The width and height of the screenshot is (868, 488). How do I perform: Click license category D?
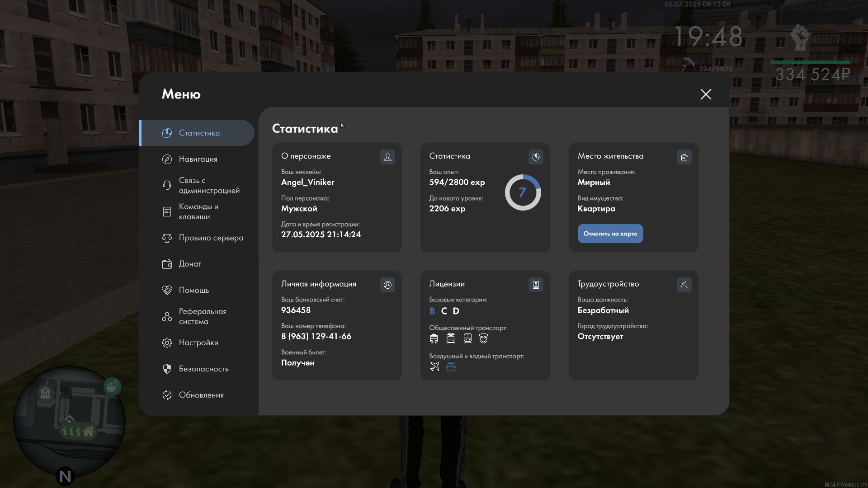[x=456, y=311]
